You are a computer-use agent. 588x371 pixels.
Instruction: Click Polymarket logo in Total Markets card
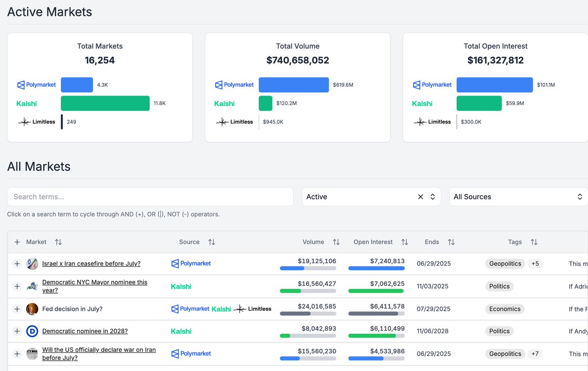click(37, 85)
